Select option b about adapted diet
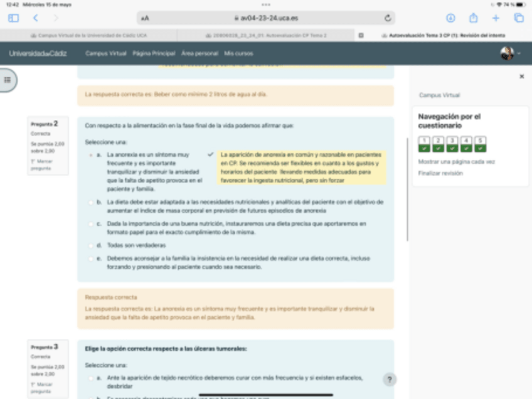Image resolution: width=532 pixels, height=399 pixels. [x=90, y=203]
